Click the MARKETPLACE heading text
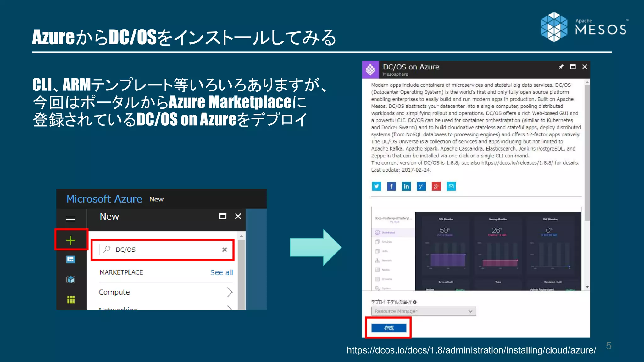The image size is (644, 362). click(121, 272)
